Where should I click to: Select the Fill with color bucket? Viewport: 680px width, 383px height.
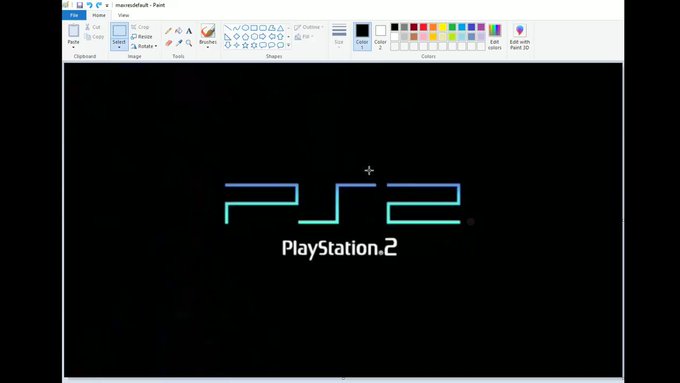[179, 31]
